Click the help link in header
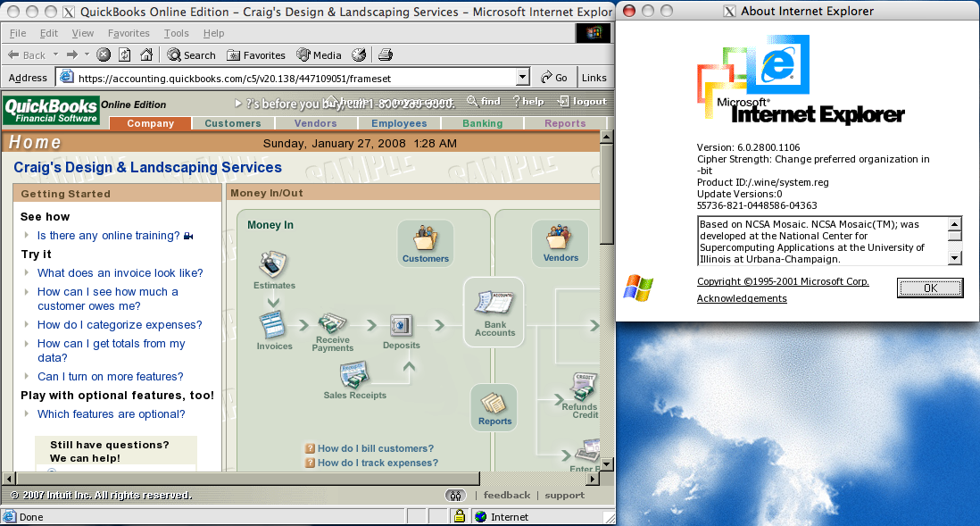This screenshot has width=980, height=526. coord(528,101)
